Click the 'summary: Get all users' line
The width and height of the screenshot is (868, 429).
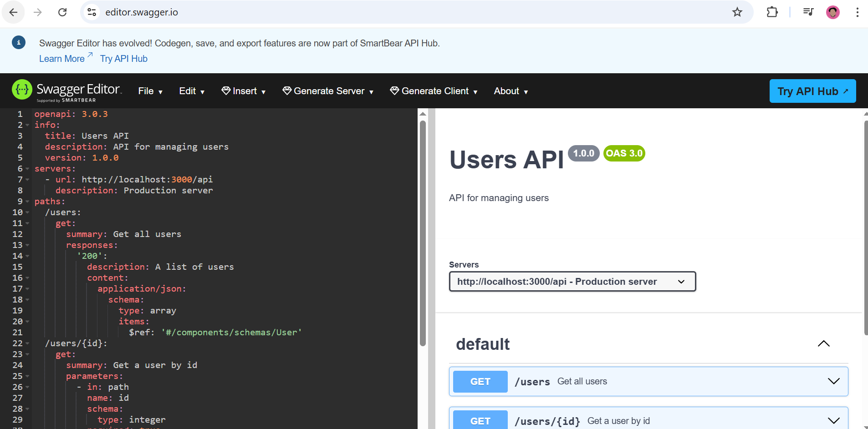[123, 234]
